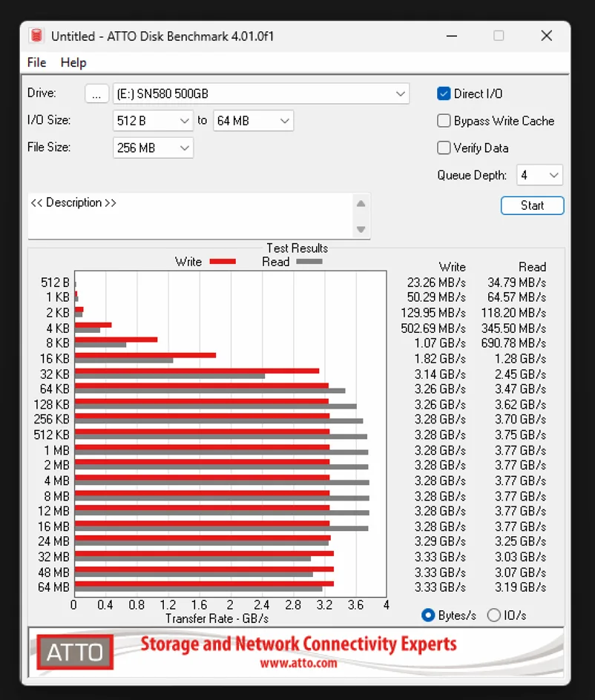
Task: Expand the minimum I/O Size 512 B dropdown
Action: pyautogui.click(x=153, y=121)
